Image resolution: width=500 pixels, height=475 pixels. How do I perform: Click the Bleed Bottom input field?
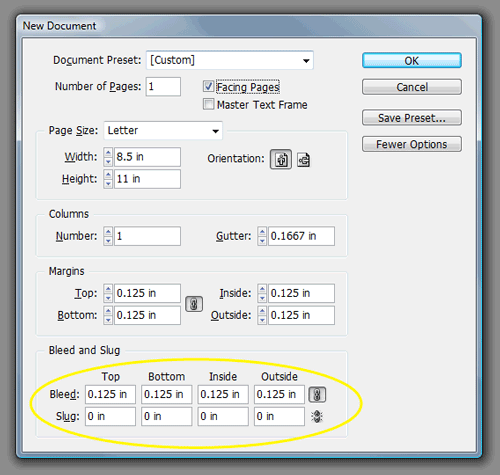pyautogui.click(x=167, y=394)
